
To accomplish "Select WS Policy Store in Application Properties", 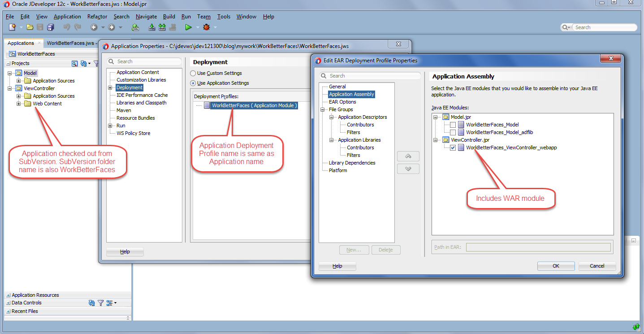I will [x=134, y=133].
